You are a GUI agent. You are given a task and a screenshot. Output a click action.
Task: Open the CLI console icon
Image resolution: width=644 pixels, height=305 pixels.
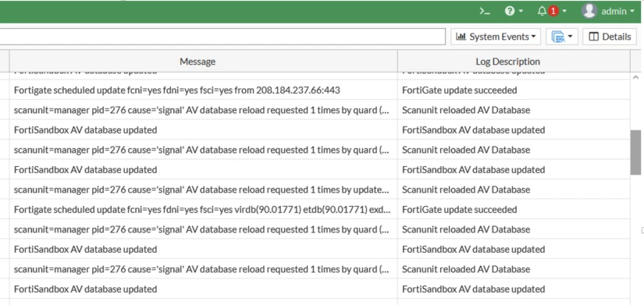485,12
